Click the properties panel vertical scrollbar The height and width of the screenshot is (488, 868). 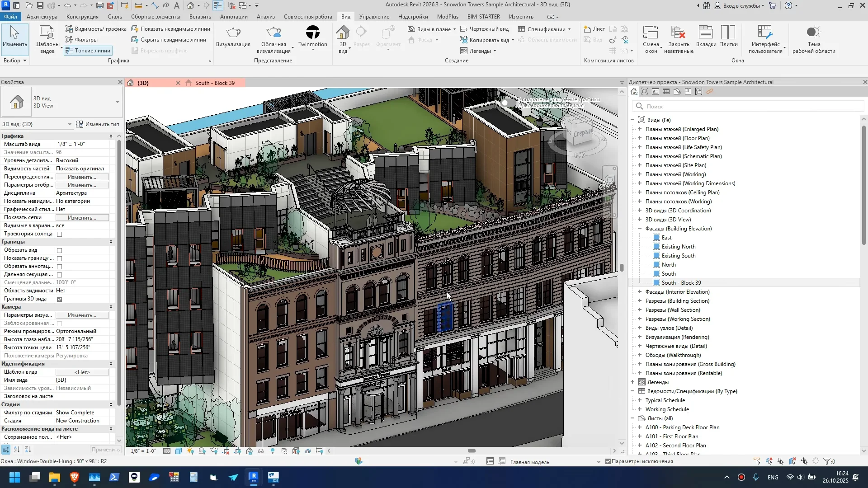[x=119, y=273]
